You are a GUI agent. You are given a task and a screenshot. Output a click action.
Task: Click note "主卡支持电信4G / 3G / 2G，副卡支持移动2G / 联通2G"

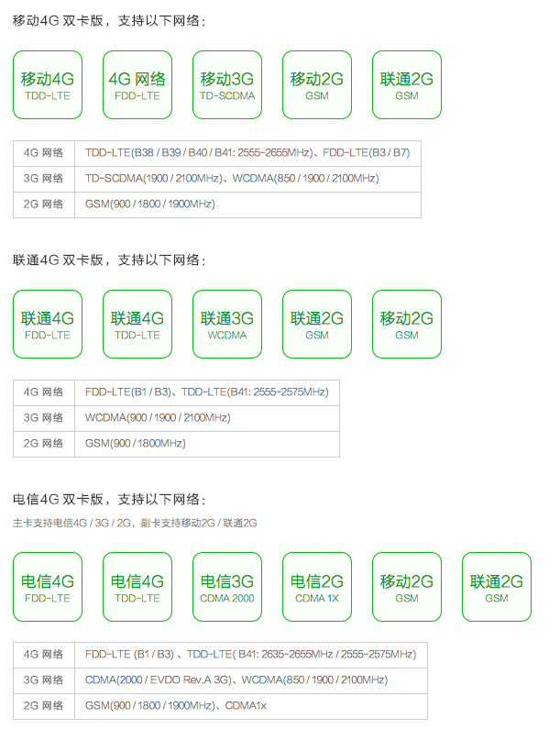pyautogui.click(x=135, y=523)
